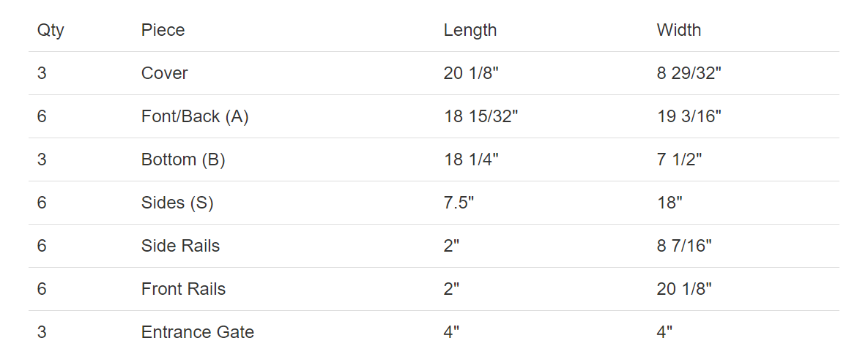Click the Entrance Gate piece cell
The height and width of the screenshot is (357, 868).
click(x=198, y=332)
